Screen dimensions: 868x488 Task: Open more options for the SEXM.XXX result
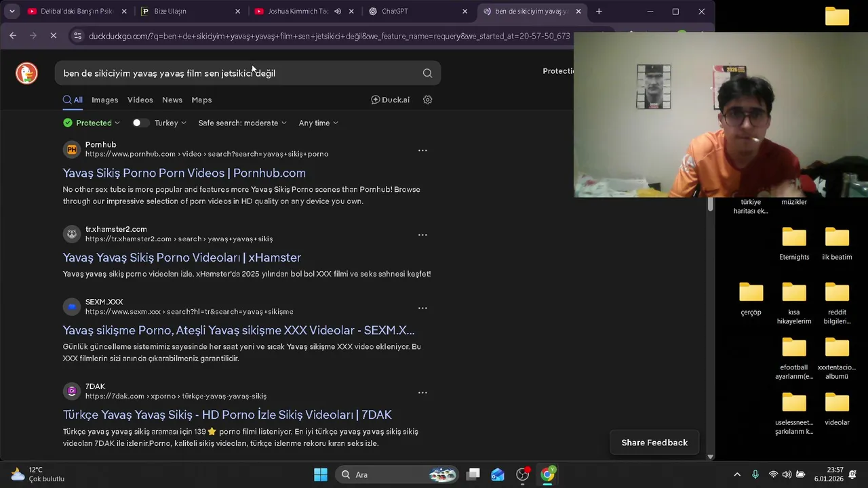422,307
